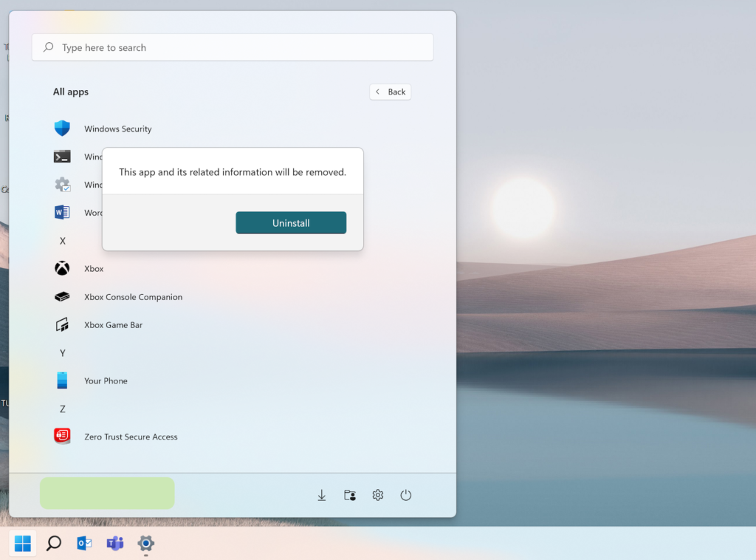Click the Windows Security shield icon
Screen dimensions: 756x560
click(x=62, y=129)
